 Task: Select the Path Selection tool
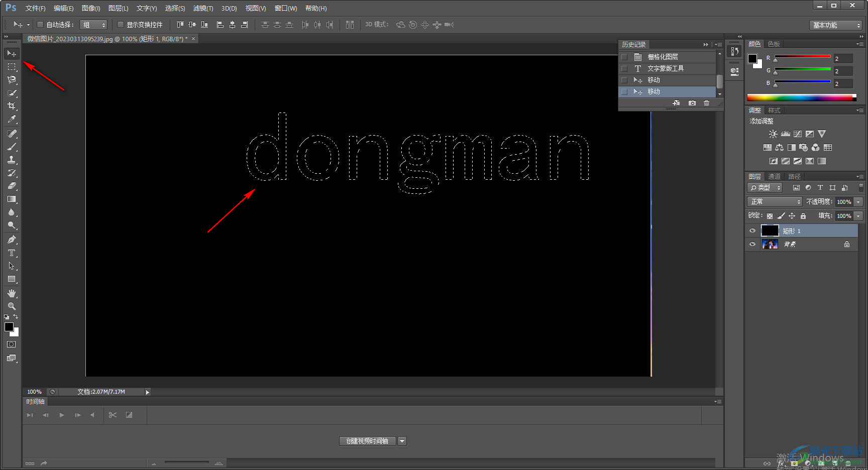[12, 266]
